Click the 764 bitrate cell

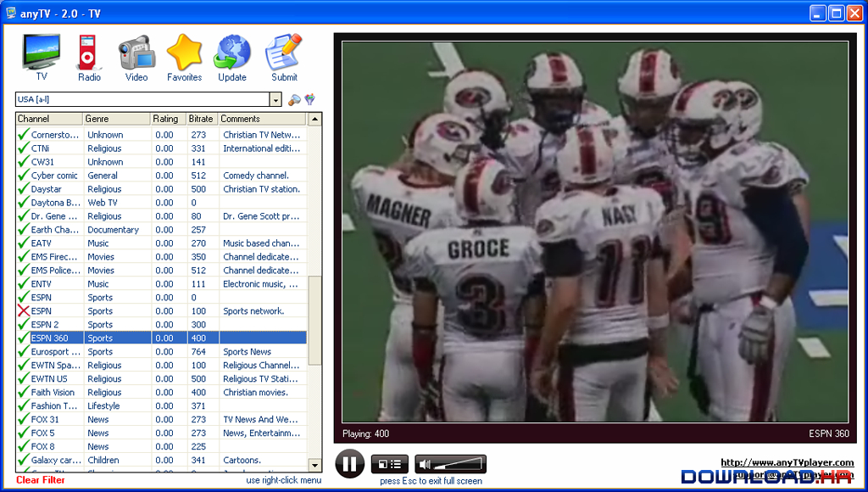pos(198,351)
